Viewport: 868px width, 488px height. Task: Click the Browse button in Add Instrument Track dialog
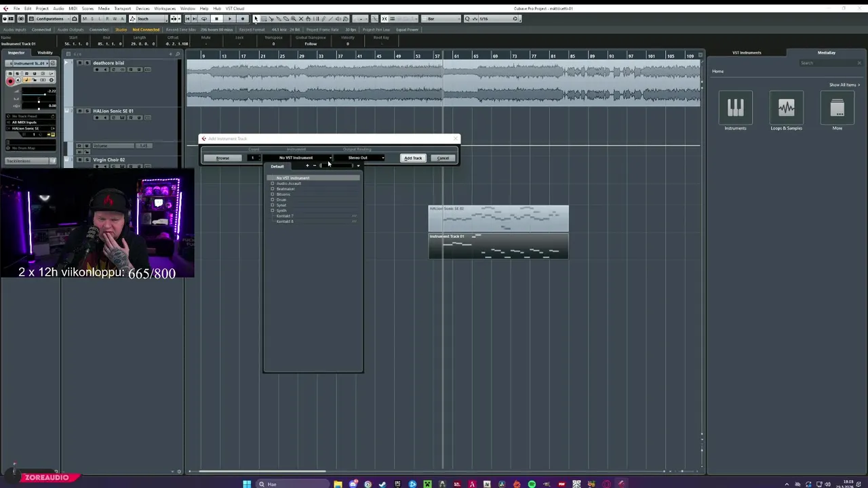222,158
